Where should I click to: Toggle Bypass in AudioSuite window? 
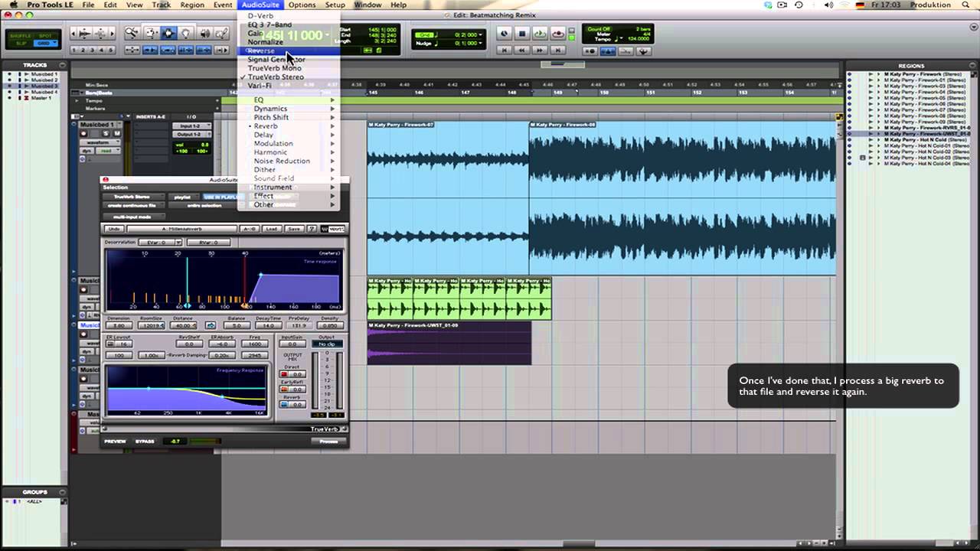pyautogui.click(x=145, y=442)
